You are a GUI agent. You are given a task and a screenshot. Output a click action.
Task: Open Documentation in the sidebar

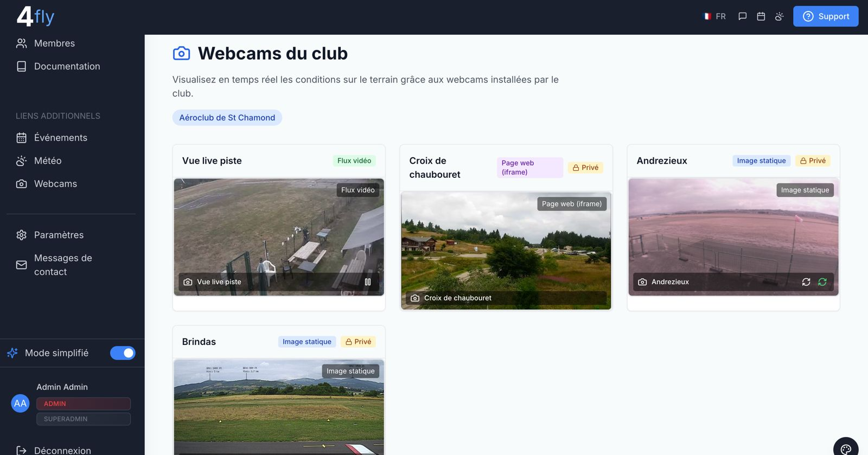(67, 66)
